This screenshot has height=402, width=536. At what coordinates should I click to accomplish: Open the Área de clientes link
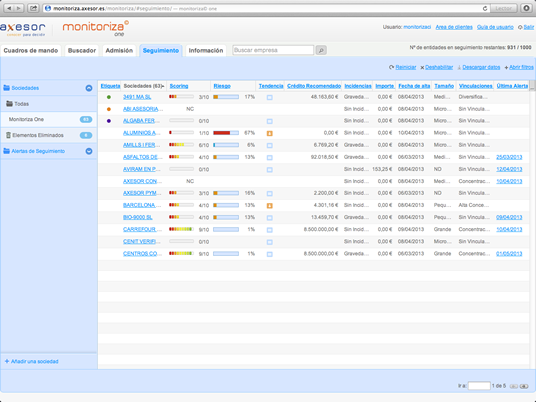[x=454, y=27]
